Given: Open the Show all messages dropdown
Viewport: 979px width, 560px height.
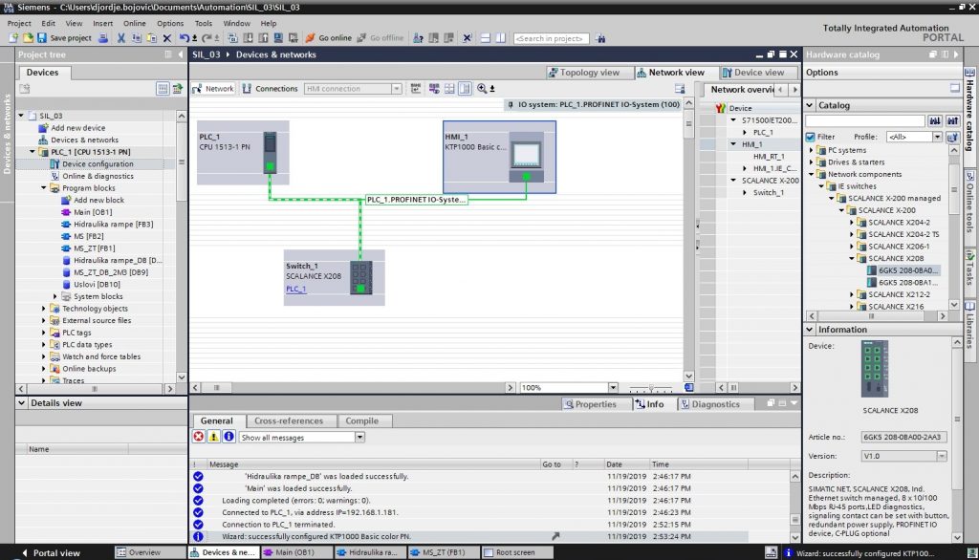Looking at the screenshot, I should tap(359, 437).
